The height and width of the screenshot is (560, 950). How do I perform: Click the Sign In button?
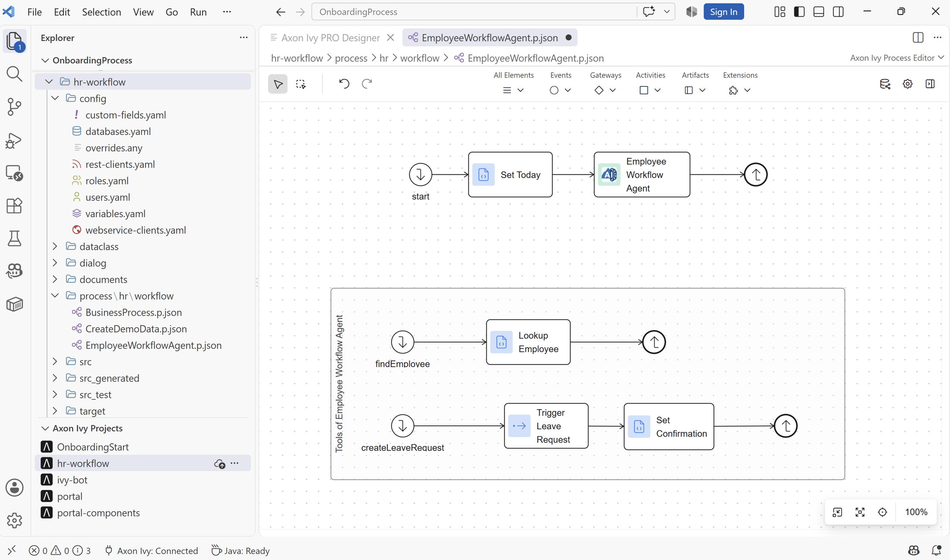pos(724,12)
